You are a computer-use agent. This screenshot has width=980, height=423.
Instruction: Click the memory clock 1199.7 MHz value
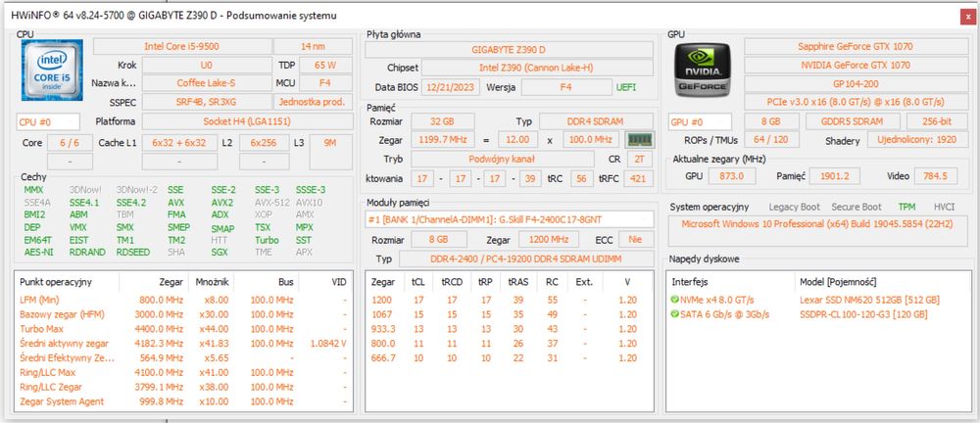coord(443,139)
